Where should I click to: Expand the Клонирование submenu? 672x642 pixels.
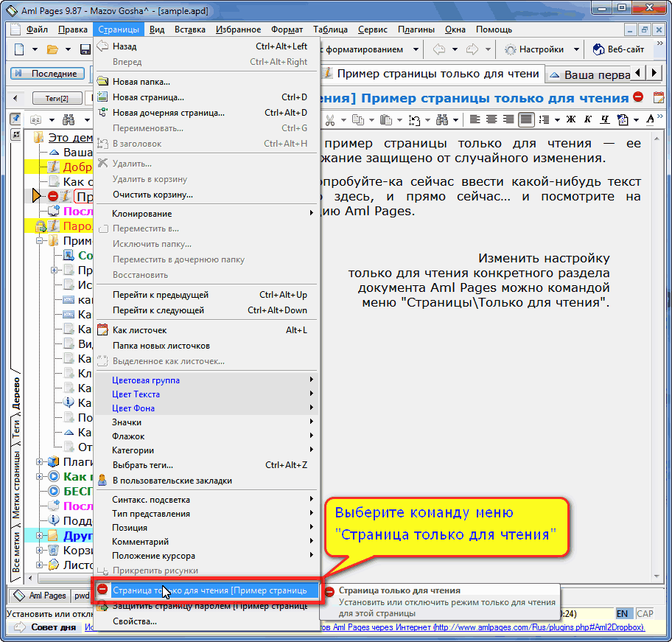[206, 213]
